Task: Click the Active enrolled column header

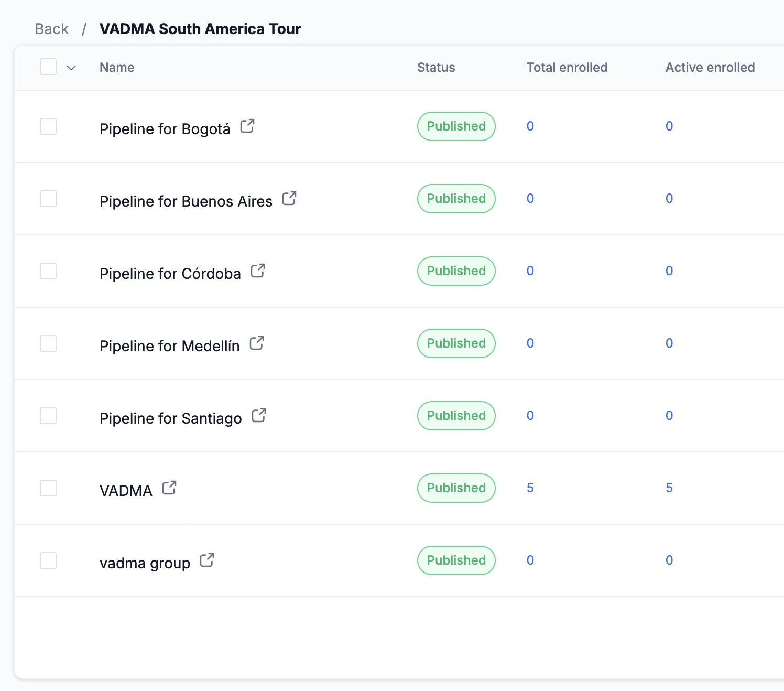Action: pyautogui.click(x=710, y=68)
